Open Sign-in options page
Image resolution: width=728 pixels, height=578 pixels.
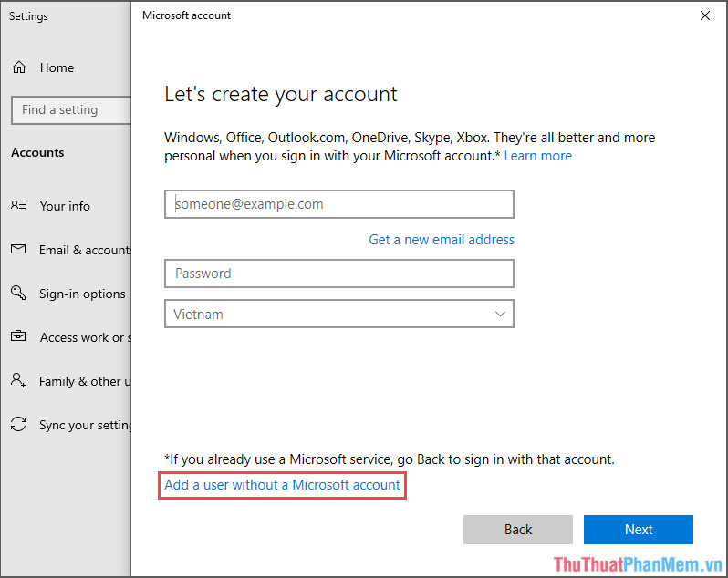click(82, 294)
